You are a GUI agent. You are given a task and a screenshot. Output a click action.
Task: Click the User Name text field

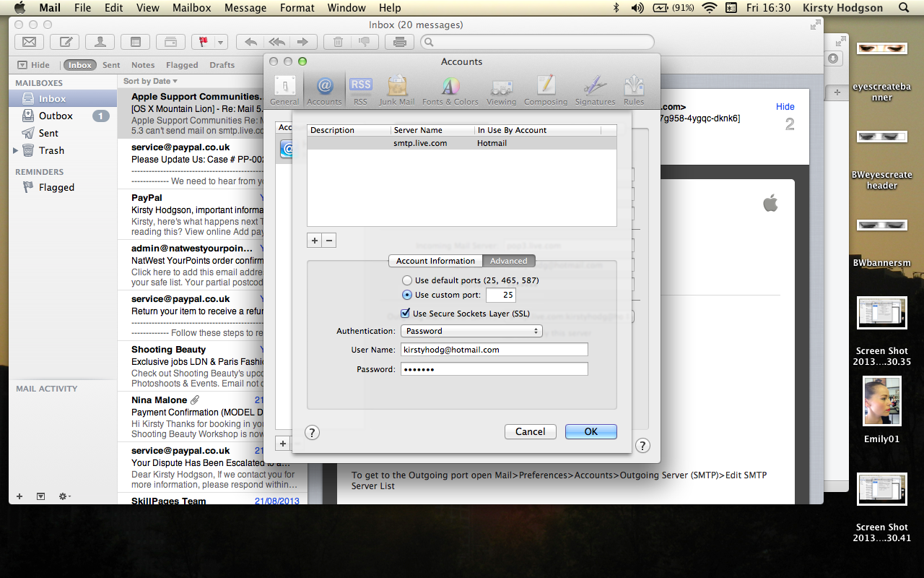494,350
